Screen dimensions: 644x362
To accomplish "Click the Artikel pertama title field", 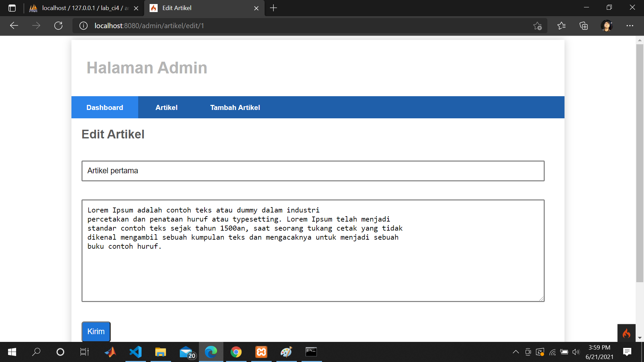I will (313, 171).
